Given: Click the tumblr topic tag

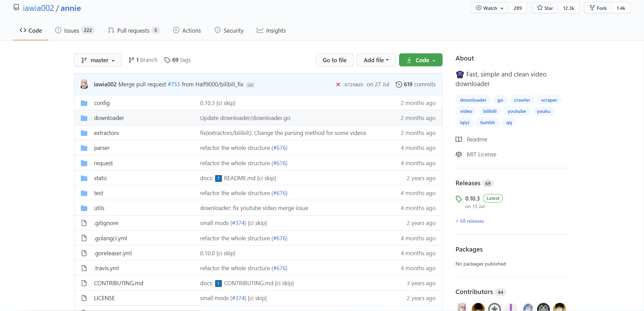Looking at the screenshot, I should tap(487, 122).
